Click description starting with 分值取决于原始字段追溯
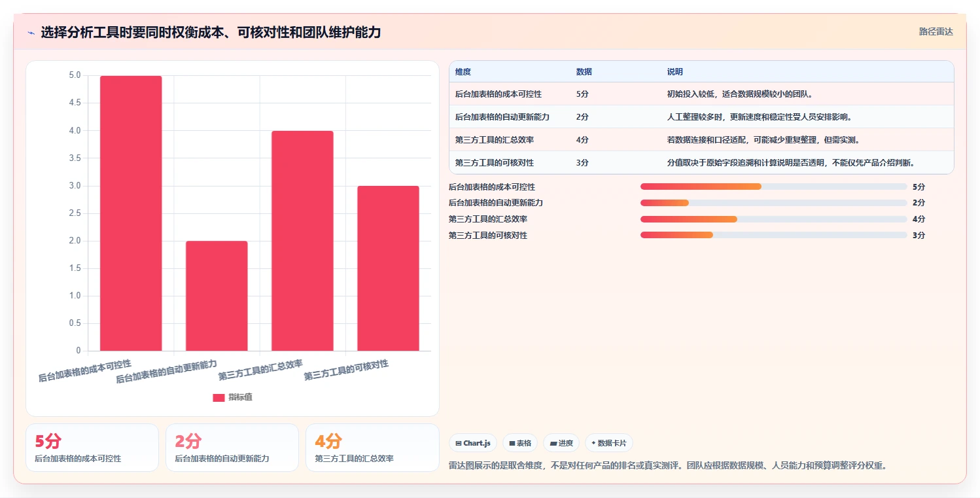 [790, 163]
